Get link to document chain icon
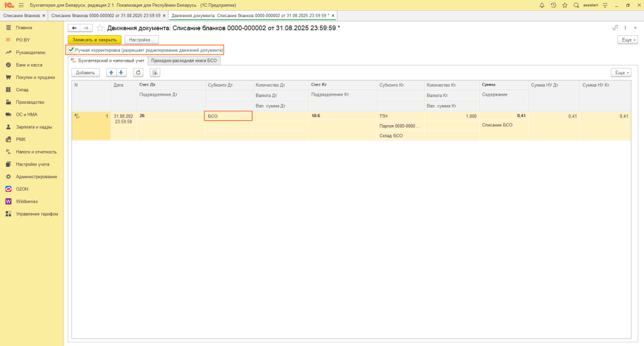644x346 pixels. pyautogui.click(x=615, y=28)
